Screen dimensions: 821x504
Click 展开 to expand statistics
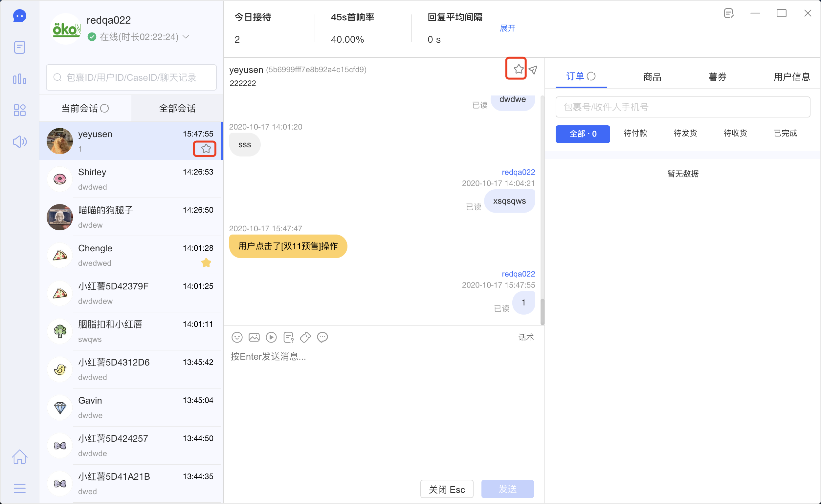[507, 28]
